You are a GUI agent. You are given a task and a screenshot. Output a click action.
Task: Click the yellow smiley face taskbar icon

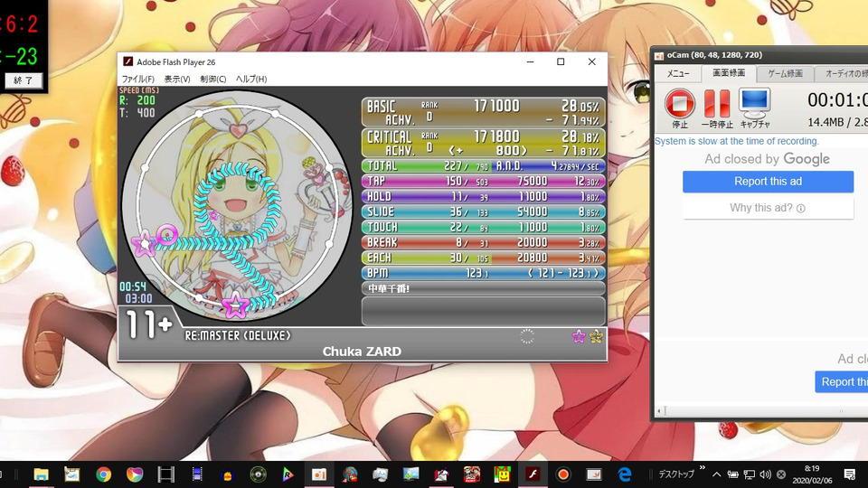point(502,474)
